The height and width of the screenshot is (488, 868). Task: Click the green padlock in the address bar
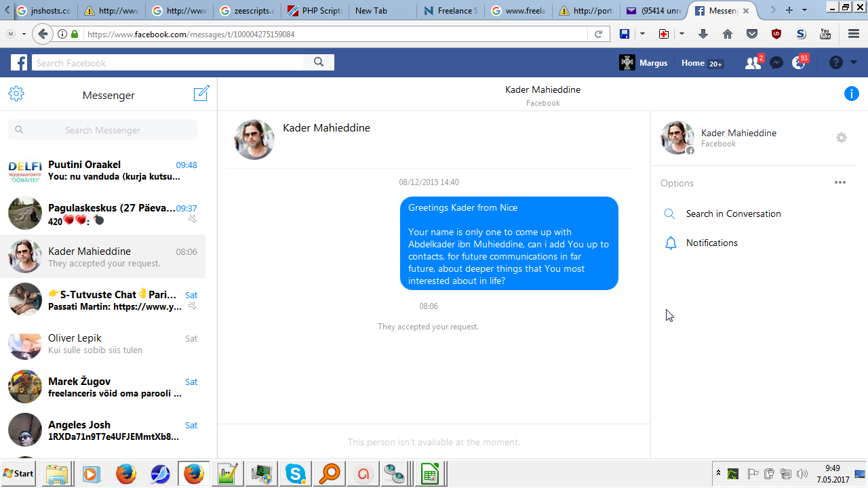pos(75,34)
